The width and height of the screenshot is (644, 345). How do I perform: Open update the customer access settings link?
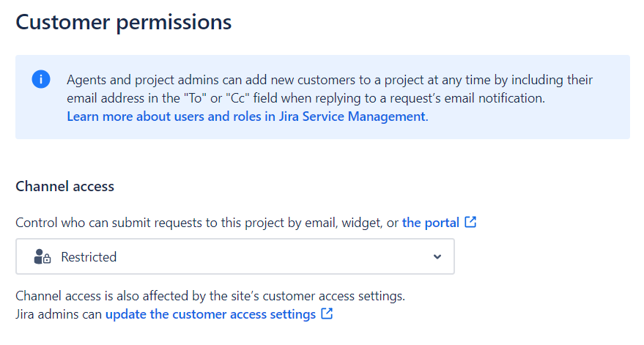tap(211, 314)
